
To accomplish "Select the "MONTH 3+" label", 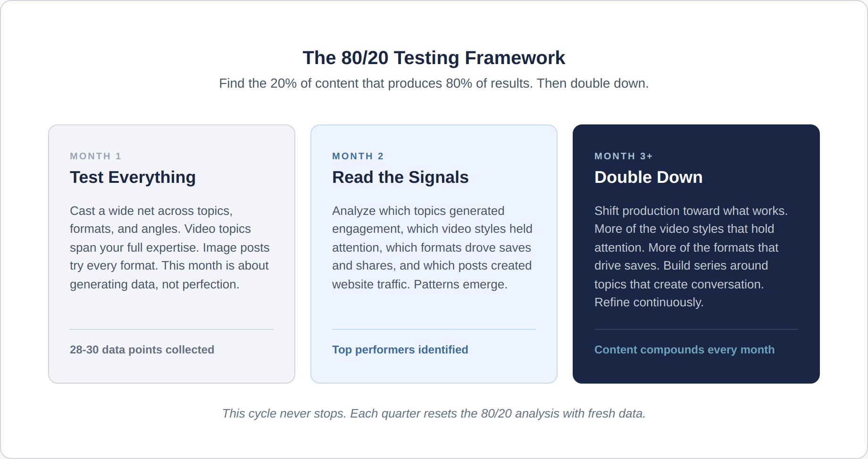I will click(624, 156).
